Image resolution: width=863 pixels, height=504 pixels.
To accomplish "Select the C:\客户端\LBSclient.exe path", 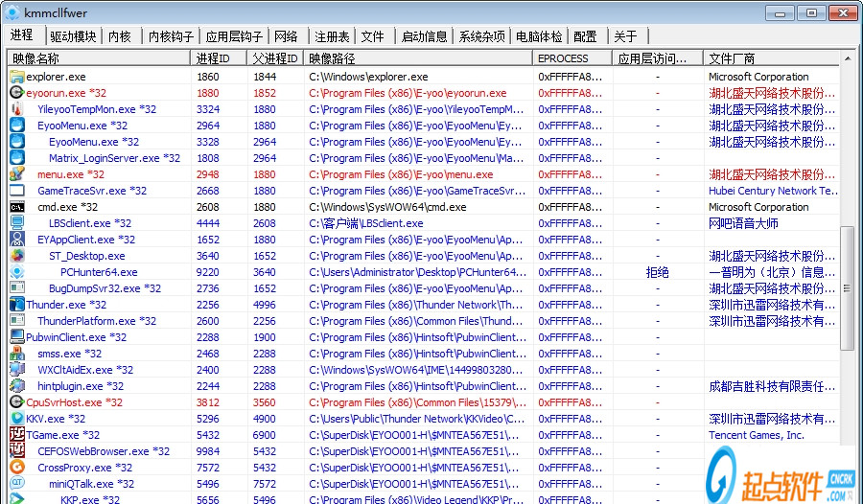I will tap(366, 223).
